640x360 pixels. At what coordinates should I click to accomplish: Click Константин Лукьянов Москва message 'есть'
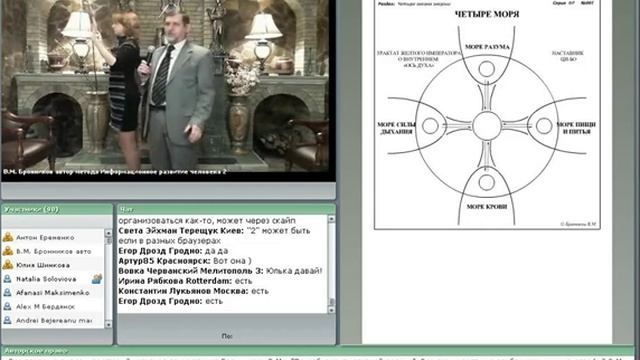(193, 291)
